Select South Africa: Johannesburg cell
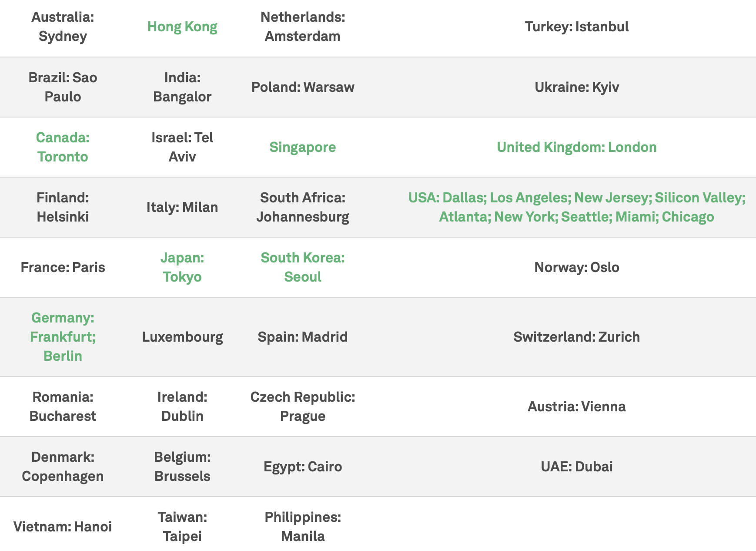 (303, 207)
